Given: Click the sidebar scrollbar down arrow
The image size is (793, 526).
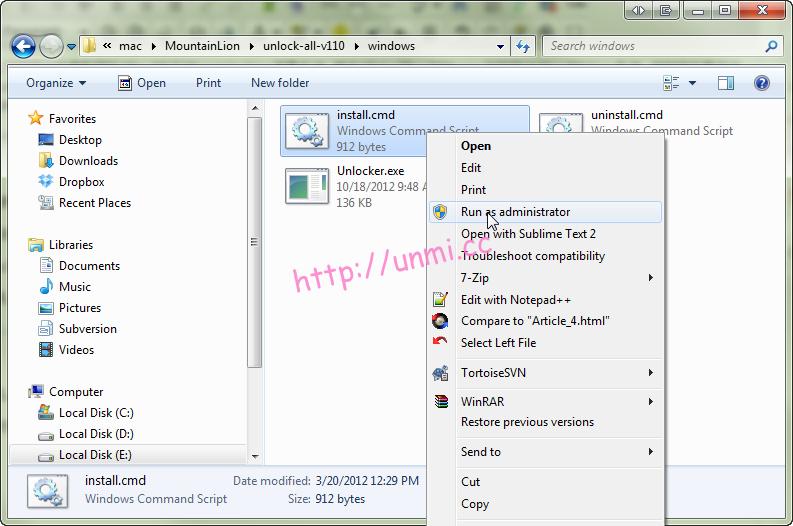Looking at the screenshot, I should [255, 456].
